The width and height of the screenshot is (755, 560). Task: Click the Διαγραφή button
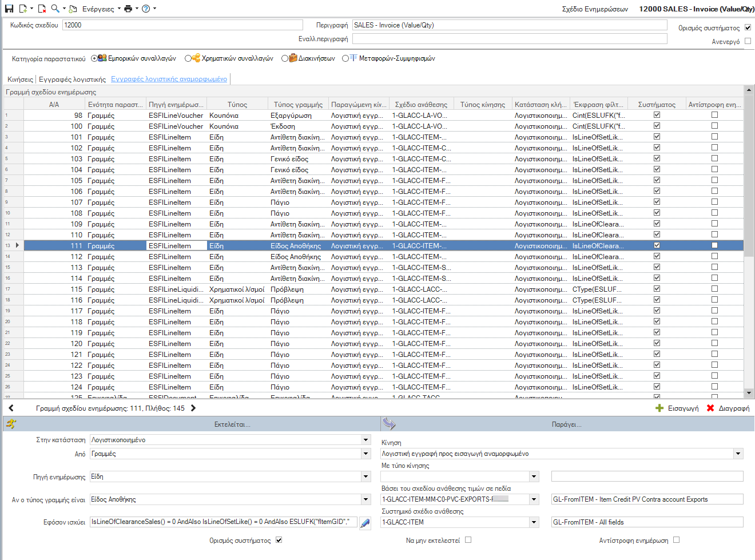pos(728,408)
